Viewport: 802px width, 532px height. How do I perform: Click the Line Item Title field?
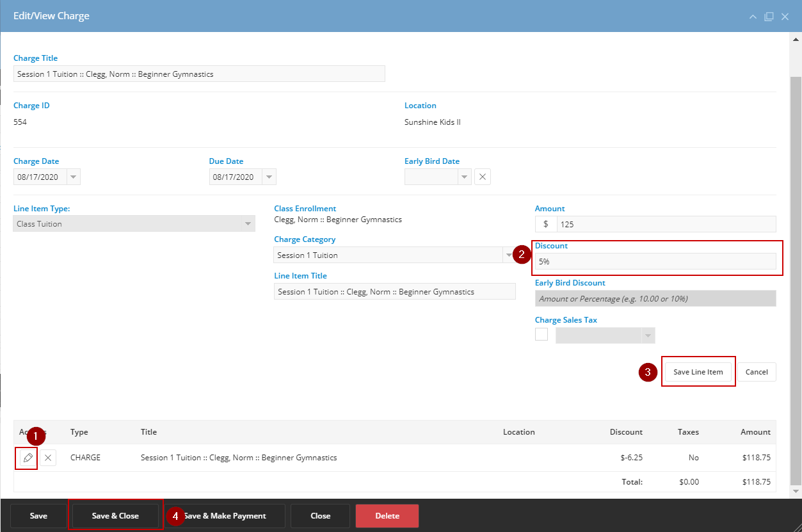[x=395, y=291]
